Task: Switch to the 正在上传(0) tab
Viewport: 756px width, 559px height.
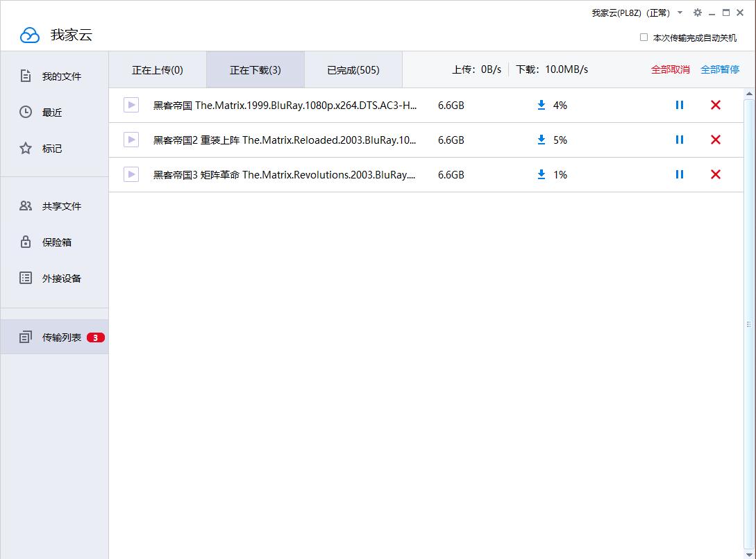Action: pyautogui.click(x=157, y=69)
